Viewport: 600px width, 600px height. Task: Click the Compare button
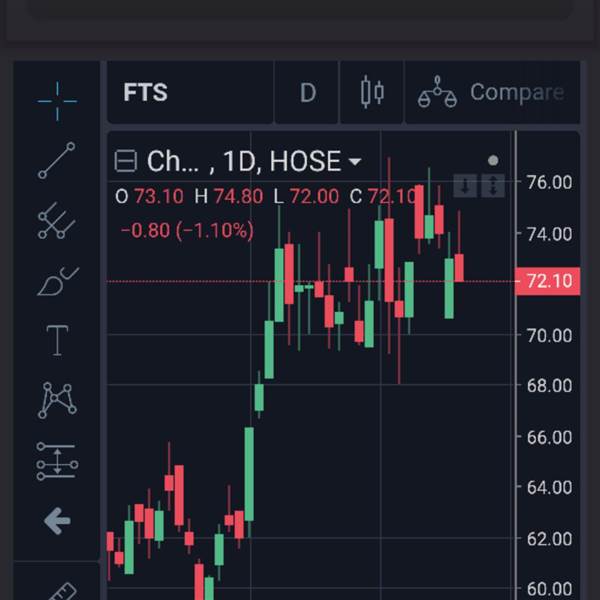pos(516,93)
